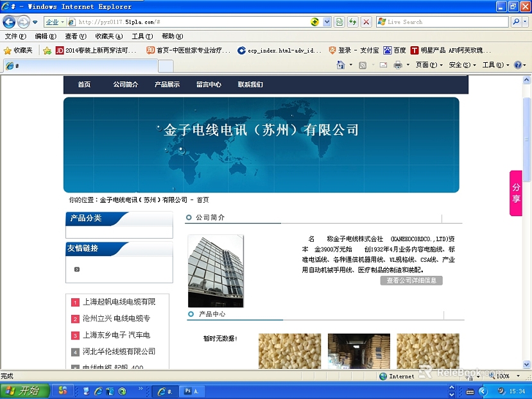The image size is (532, 399).
Task: Go to 首页 in site navigation
Action: 84,85
